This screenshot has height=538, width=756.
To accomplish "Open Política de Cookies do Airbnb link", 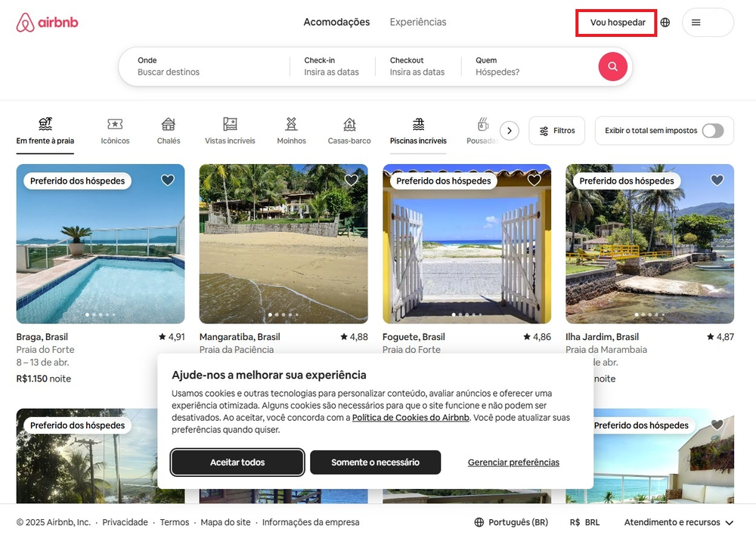I will pyautogui.click(x=411, y=418).
